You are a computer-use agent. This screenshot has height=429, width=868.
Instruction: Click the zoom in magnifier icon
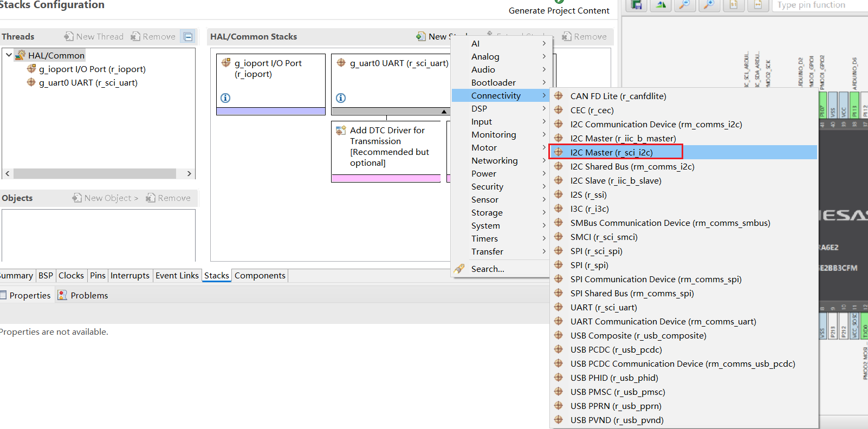pos(709,5)
